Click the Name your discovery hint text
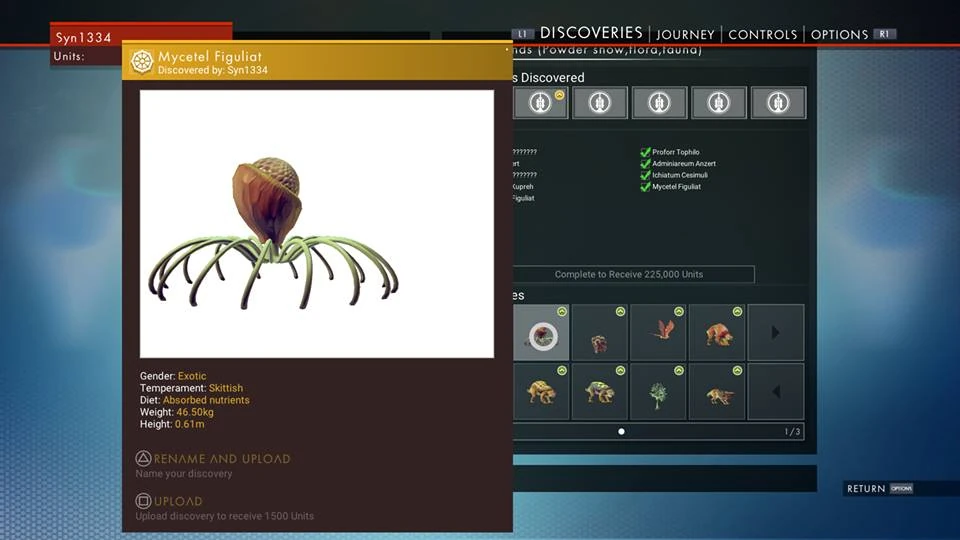This screenshot has height=540, width=960. point(184,474)
